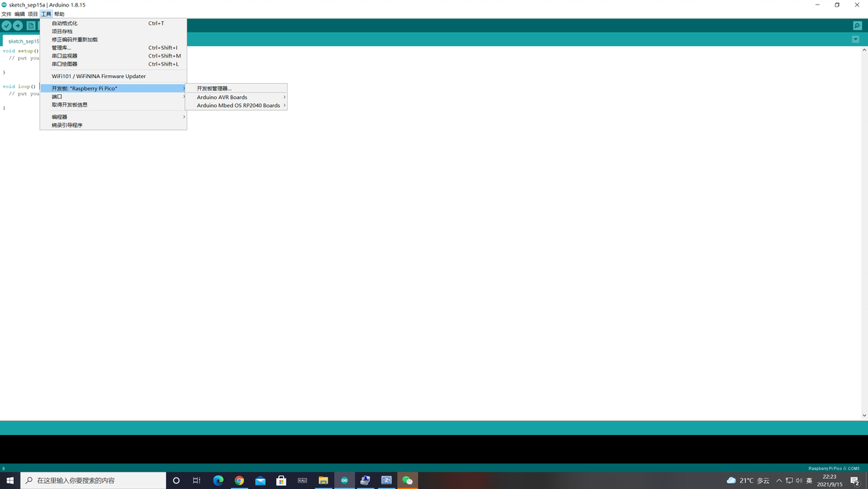Click the editor scrollbar down arrow

point(864,415)
